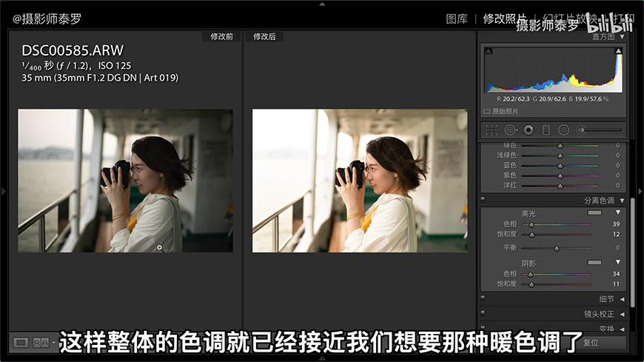Collapse the right panel arrow
This screenshot has height=362, width=644.
[x=640, y=191]
